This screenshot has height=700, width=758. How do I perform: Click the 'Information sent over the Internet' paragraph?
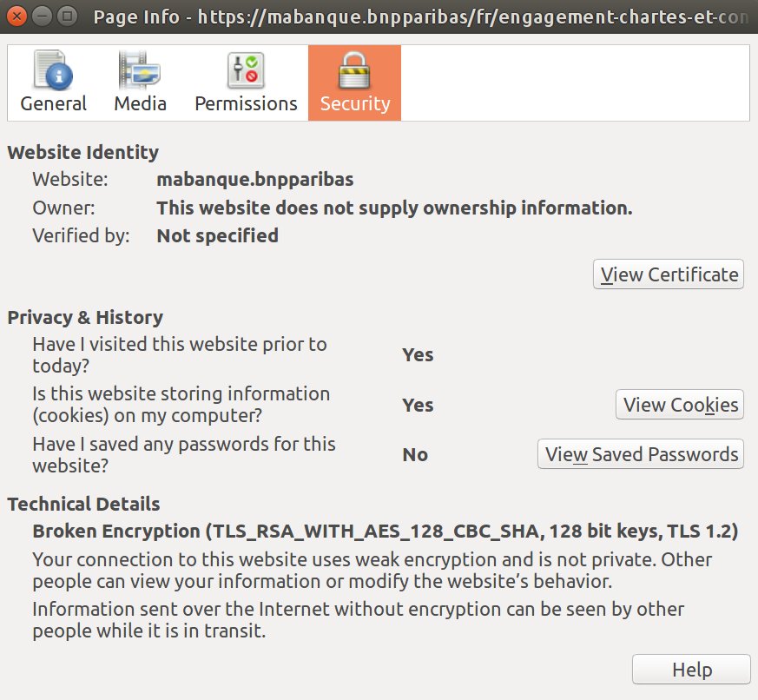click(x=359, y=620)
